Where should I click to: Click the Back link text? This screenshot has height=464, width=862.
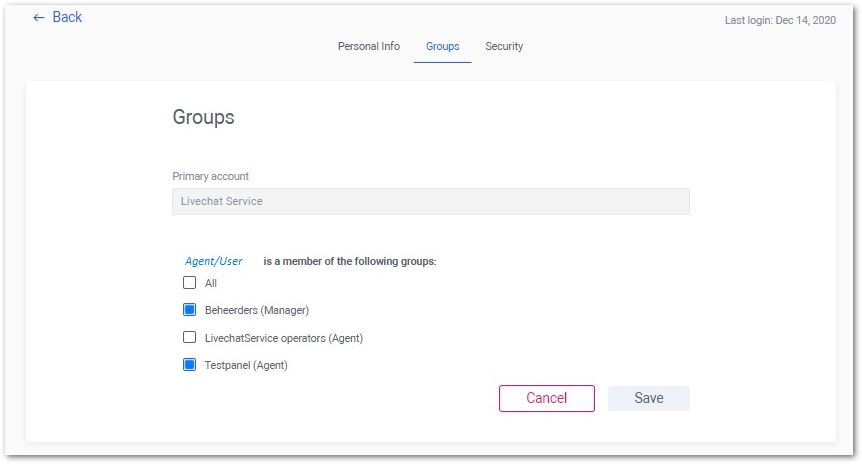pyautogui.click(x=67, y=17)
